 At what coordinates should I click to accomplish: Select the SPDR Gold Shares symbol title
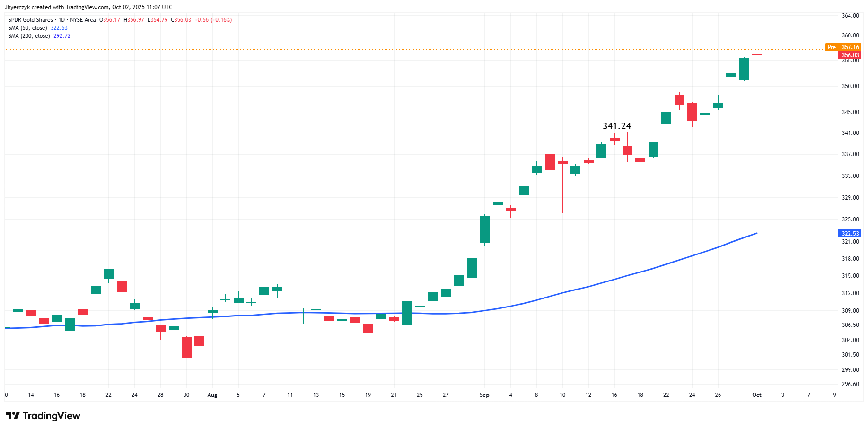[31, 20]
